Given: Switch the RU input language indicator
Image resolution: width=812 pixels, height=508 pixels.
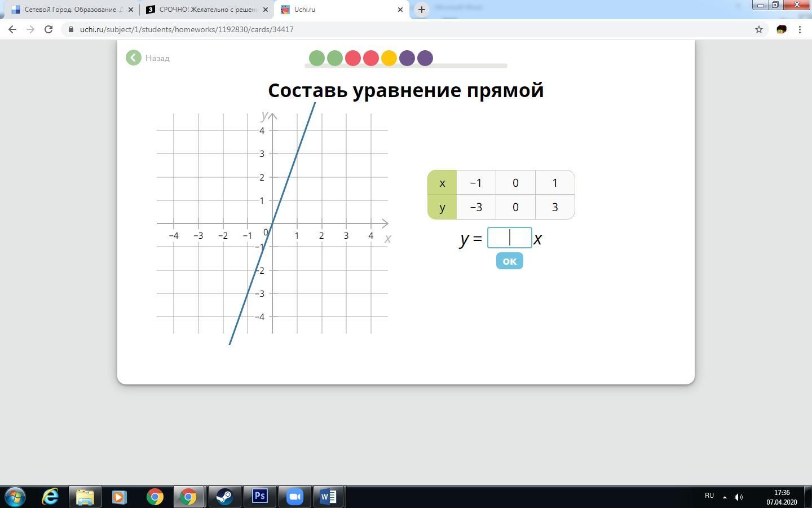Looking at the screenshot, I should pyautogui.click(x=709, y=496).
